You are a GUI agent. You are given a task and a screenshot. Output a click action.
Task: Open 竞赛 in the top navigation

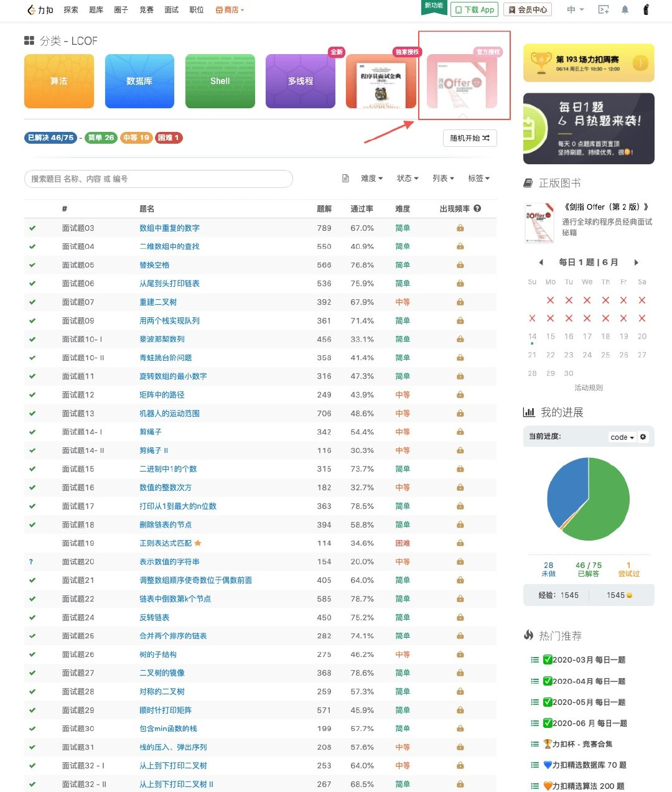[146, 10]
